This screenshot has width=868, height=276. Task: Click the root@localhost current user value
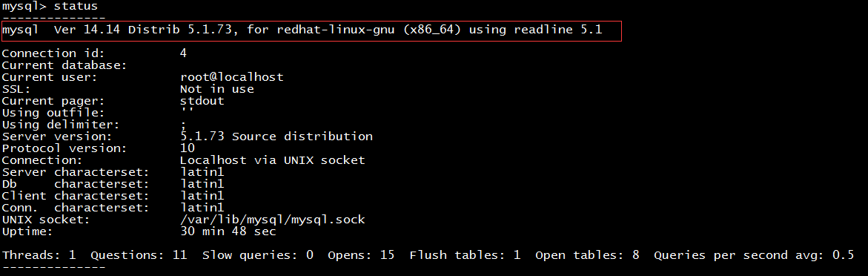[x=231, y=77]
